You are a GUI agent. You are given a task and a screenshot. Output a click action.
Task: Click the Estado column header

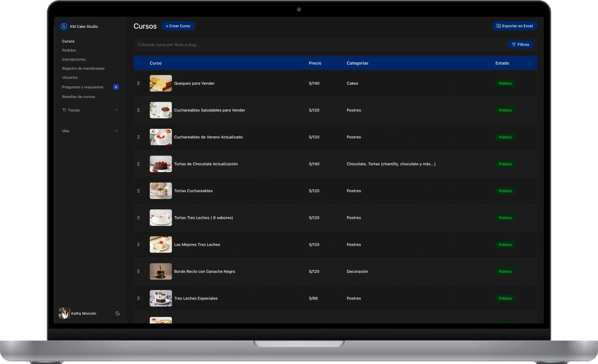coord(502,63)
